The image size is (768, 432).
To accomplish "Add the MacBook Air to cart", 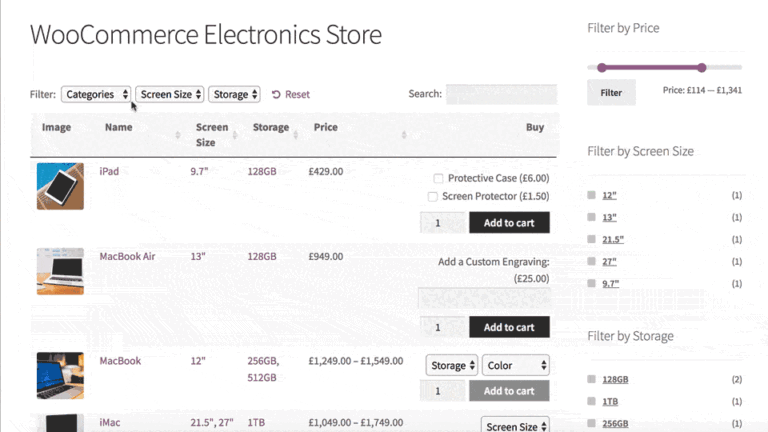I will pyautogui.click(x=509, y=327).
